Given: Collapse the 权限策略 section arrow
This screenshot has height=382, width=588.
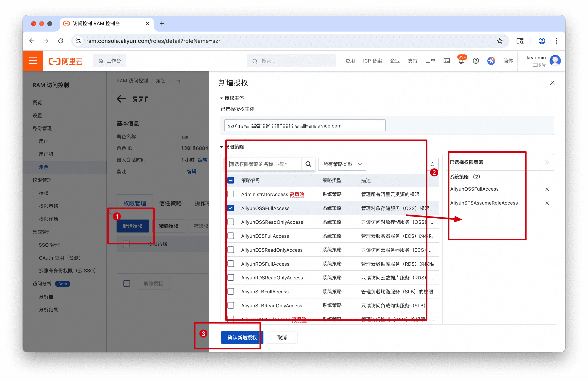Looking at the screenshot, I should tap(221, 147).
